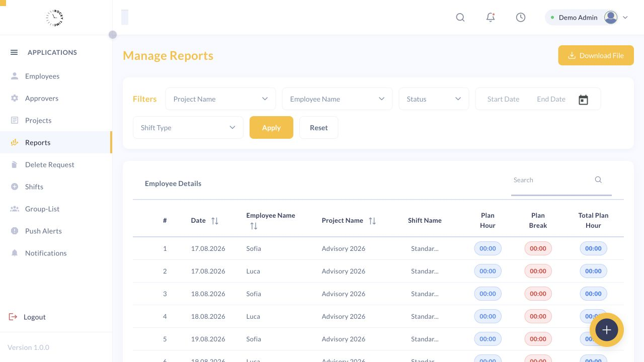Click date 18.08.2026 in row 3
This screenshot has height=362, width=644.
point(208,294)
